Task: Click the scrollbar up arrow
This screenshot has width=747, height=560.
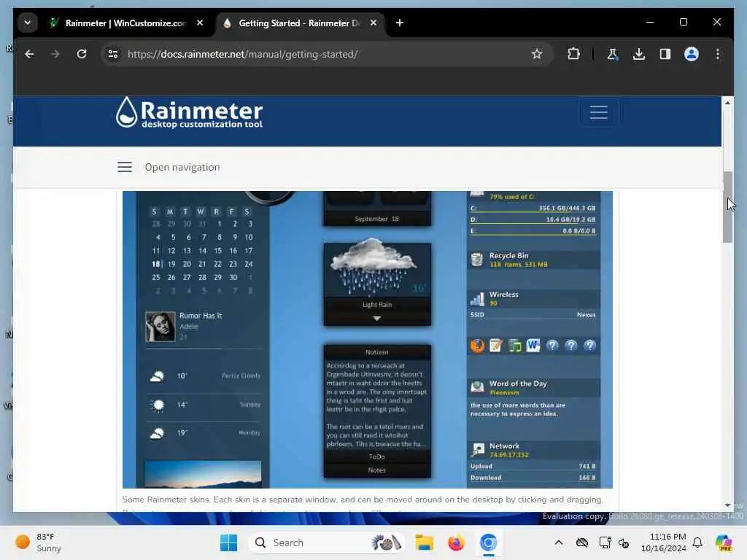Action: tap(727, 102)
